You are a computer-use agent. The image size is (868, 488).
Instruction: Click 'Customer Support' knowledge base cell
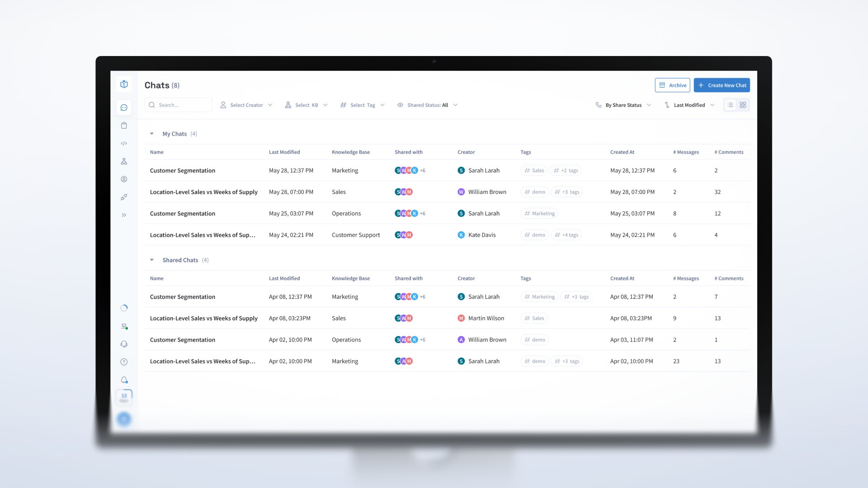pyautogui.click(x=356, y=235)
